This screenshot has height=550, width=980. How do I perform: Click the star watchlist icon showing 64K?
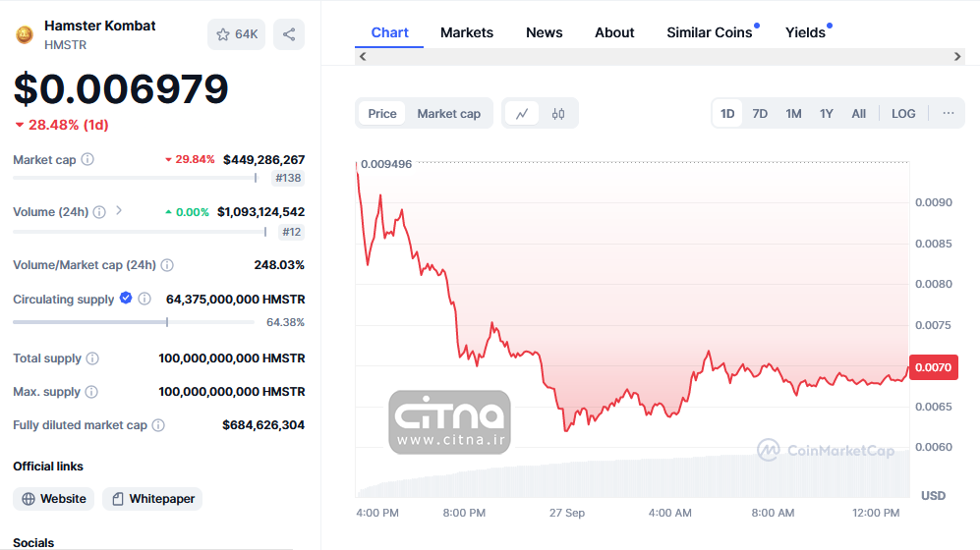(236, 34)
